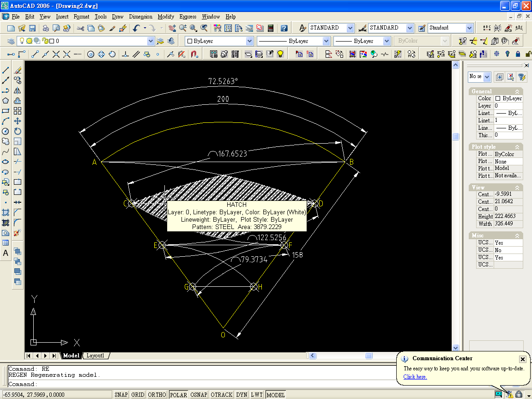
Task: Open the Dimension menu
Action: (140, 17)
